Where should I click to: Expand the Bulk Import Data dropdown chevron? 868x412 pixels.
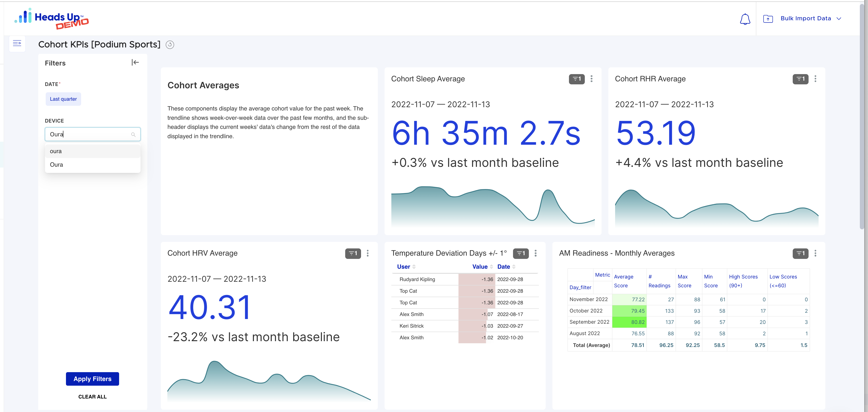(839, 19)
